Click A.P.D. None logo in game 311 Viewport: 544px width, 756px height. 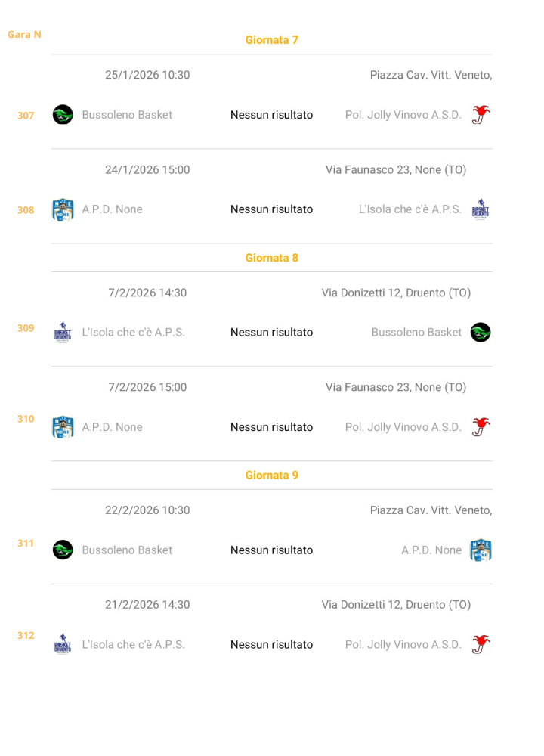[x=481, y=550]
